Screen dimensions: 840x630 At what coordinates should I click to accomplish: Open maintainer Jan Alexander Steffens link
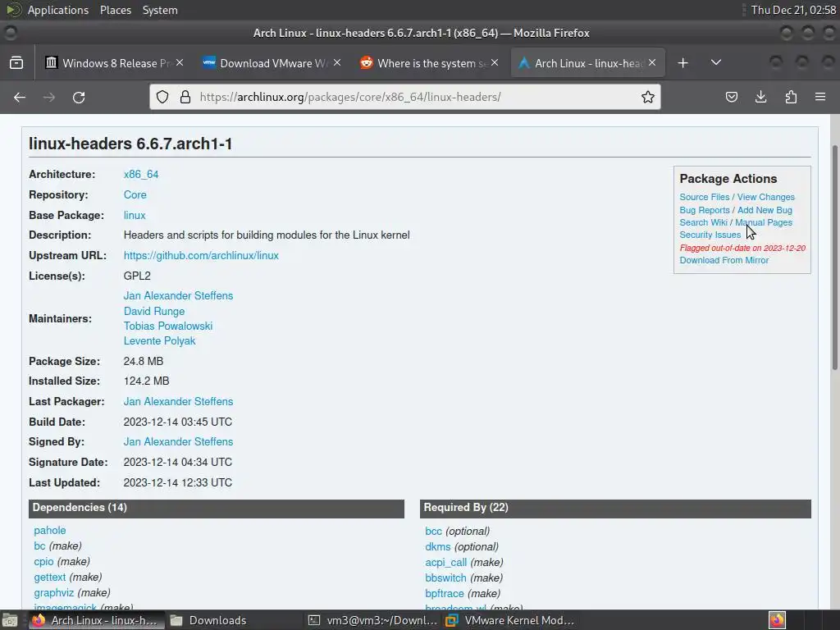(178, 295)
